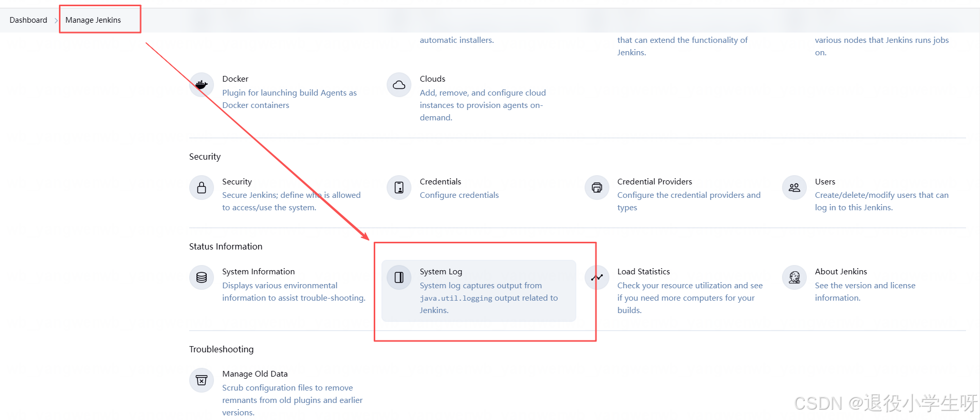Click 'automatic installers.' text

click(x=457, y=40)
